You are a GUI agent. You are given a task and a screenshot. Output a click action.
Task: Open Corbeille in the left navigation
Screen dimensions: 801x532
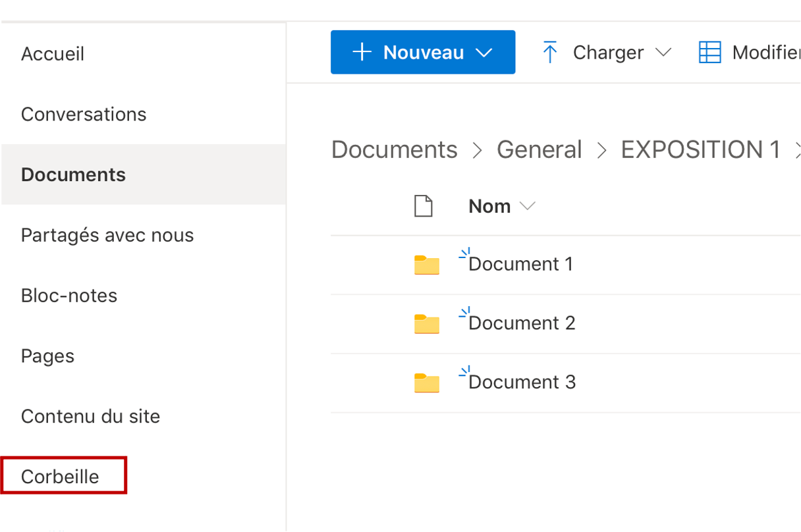tap(60, 477)
